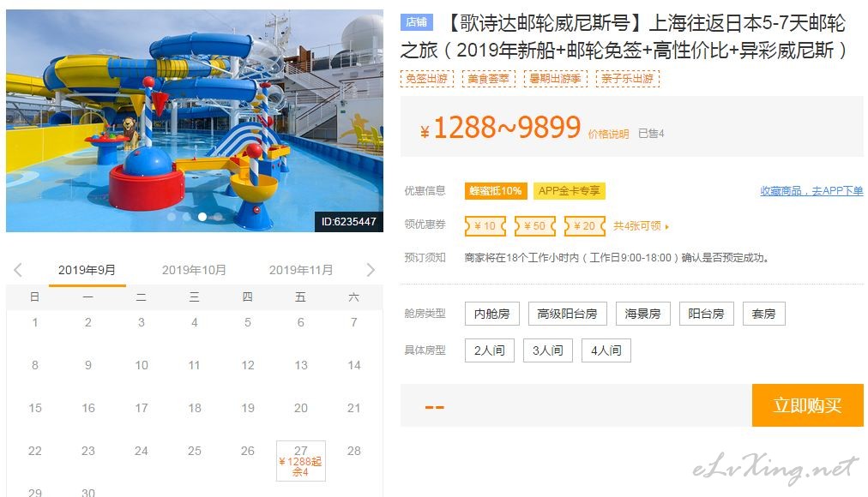Click the 蜂蜜抵10% discount tag
This screenshot has height=497, width=868.
[496, 191]
